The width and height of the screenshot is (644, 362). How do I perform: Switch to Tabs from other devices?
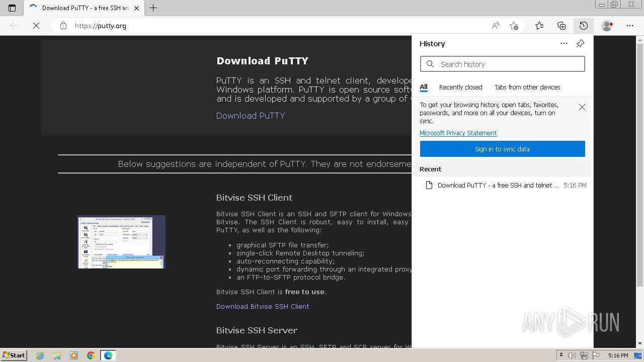coord(527,87)
